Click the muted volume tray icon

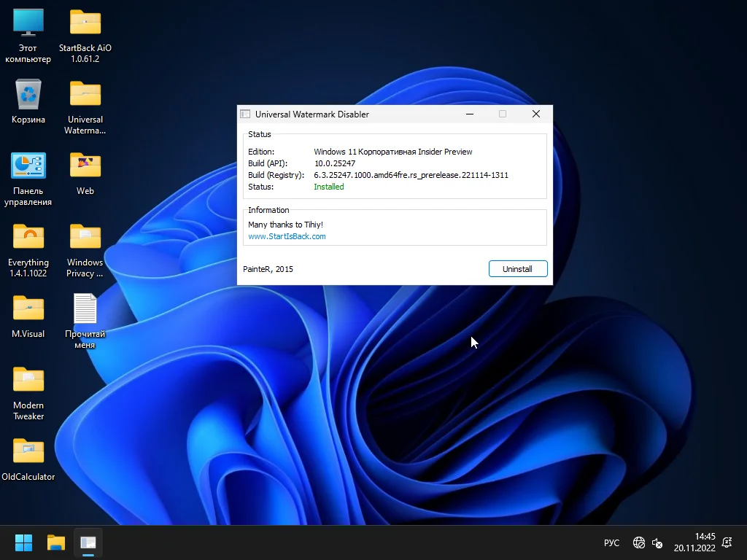[657, 543]
